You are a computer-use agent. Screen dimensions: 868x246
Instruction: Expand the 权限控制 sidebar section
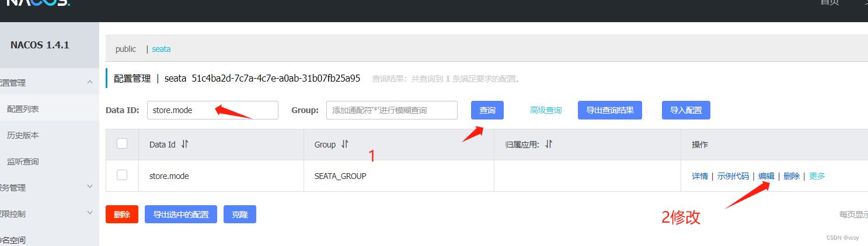(89, 213)
